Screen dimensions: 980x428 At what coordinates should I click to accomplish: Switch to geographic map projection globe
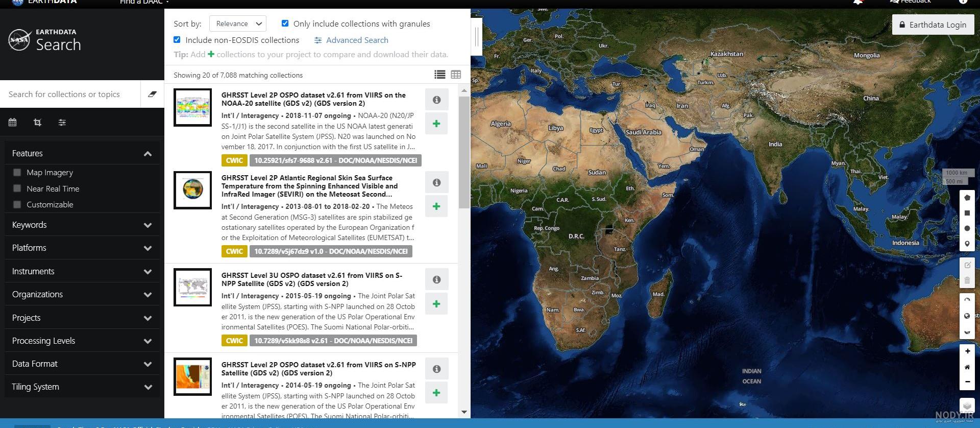pos(967,316)
